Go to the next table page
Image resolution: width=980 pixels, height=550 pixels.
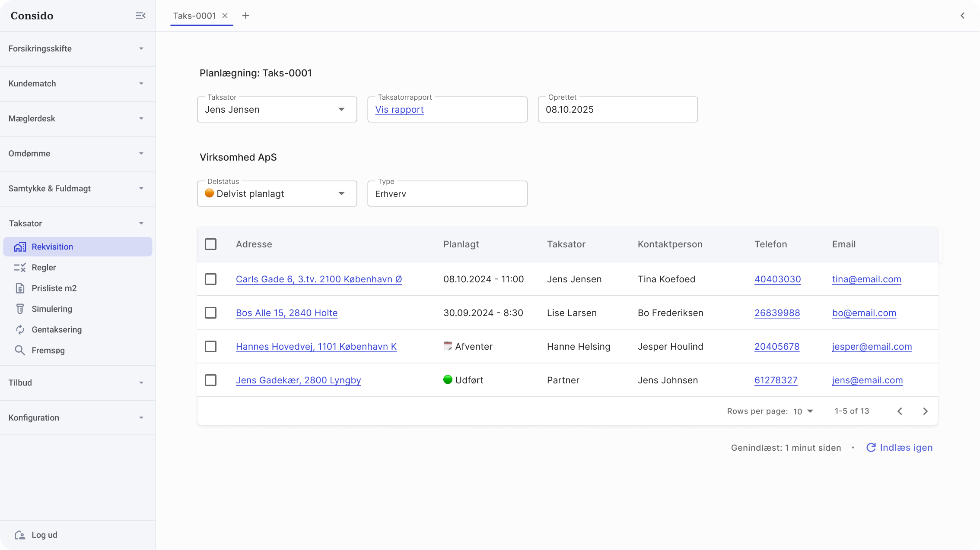click(x=925, y=411)
